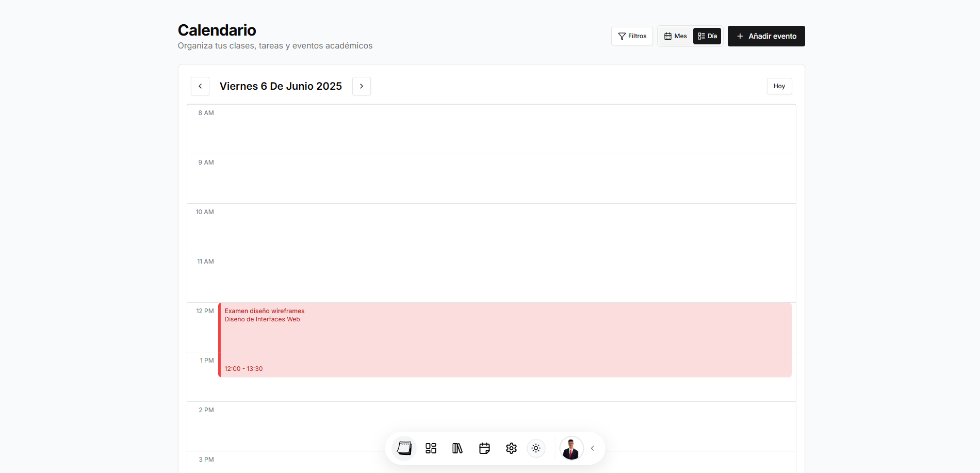Open the Examen diseño wireframes event
The image size is (980, 473).
click(x=505, y=340)
